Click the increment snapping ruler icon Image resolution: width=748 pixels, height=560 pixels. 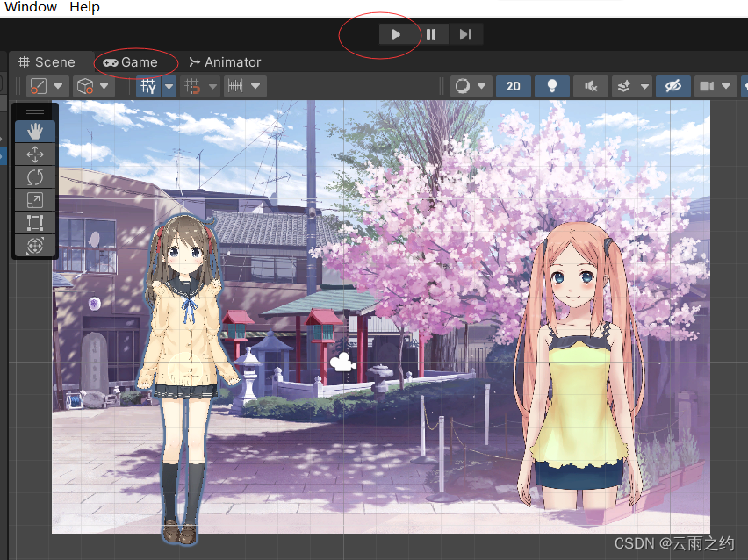point(235,86)
